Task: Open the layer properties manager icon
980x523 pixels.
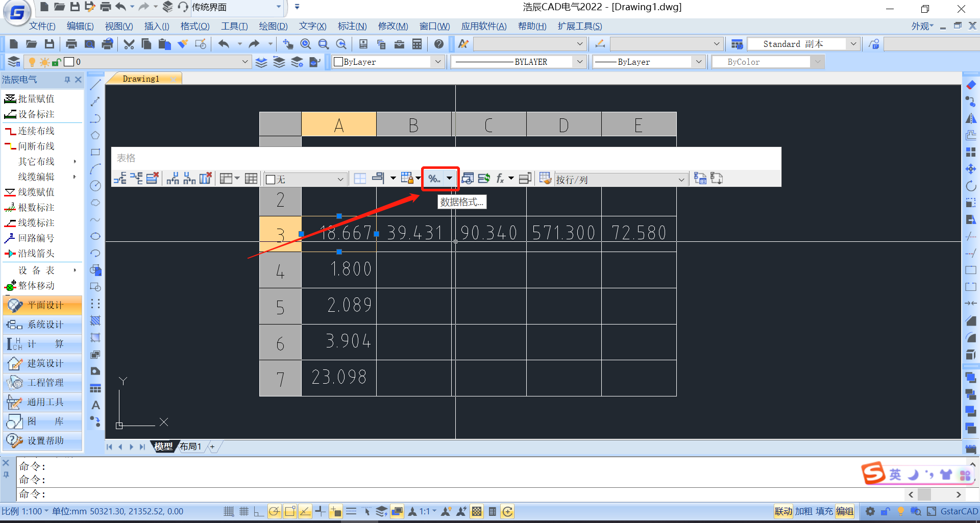Action: 14,62
